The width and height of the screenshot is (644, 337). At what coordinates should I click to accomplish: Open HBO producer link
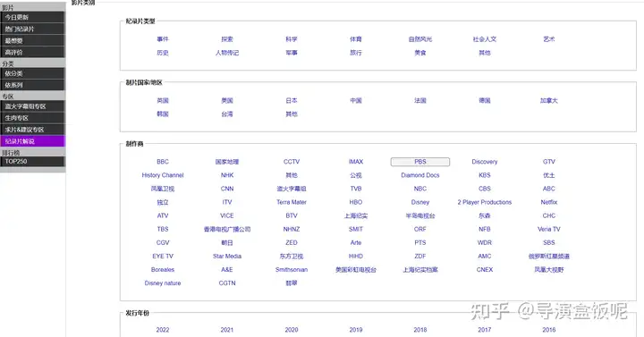356,202
